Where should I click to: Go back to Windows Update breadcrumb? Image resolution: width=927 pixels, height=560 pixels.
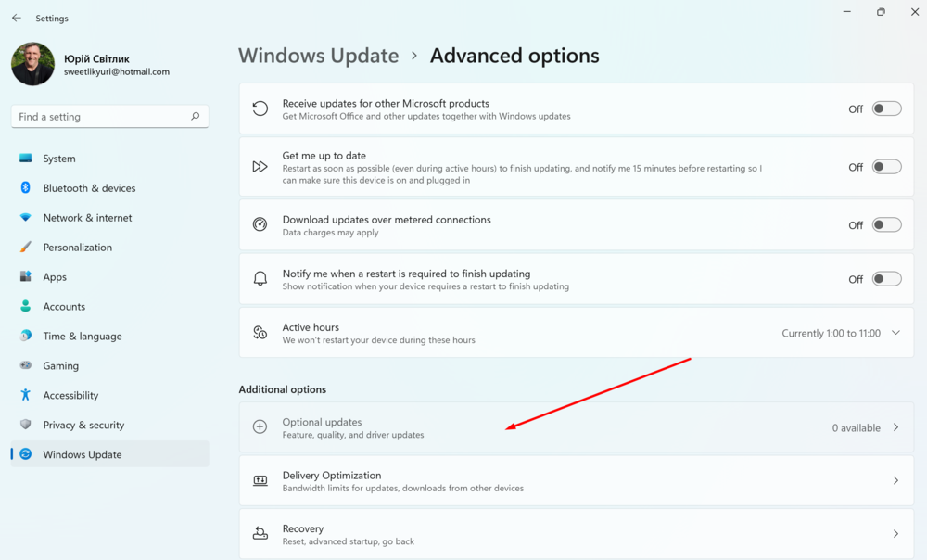318,56
